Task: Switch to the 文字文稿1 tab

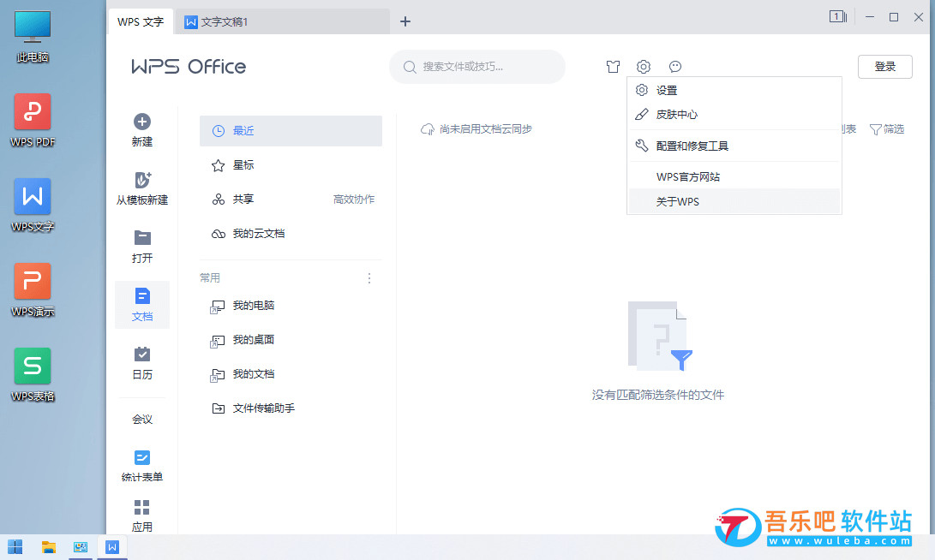Action: tap(283, 21)
